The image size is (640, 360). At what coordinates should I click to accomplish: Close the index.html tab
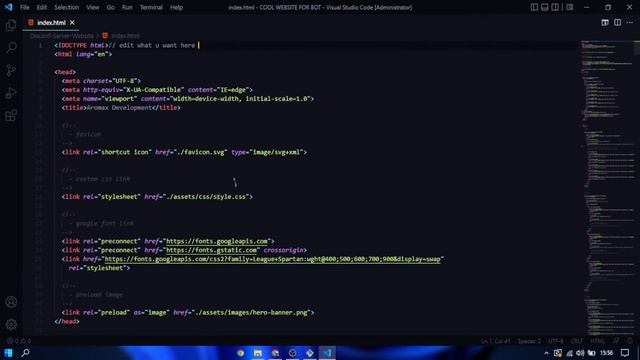click(72, 23)
